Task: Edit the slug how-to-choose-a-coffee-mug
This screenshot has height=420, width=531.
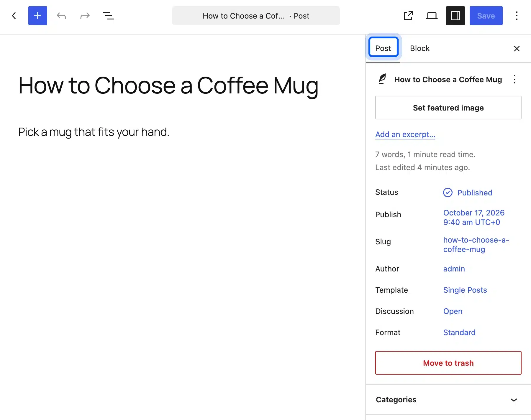Action: point(476,245)
